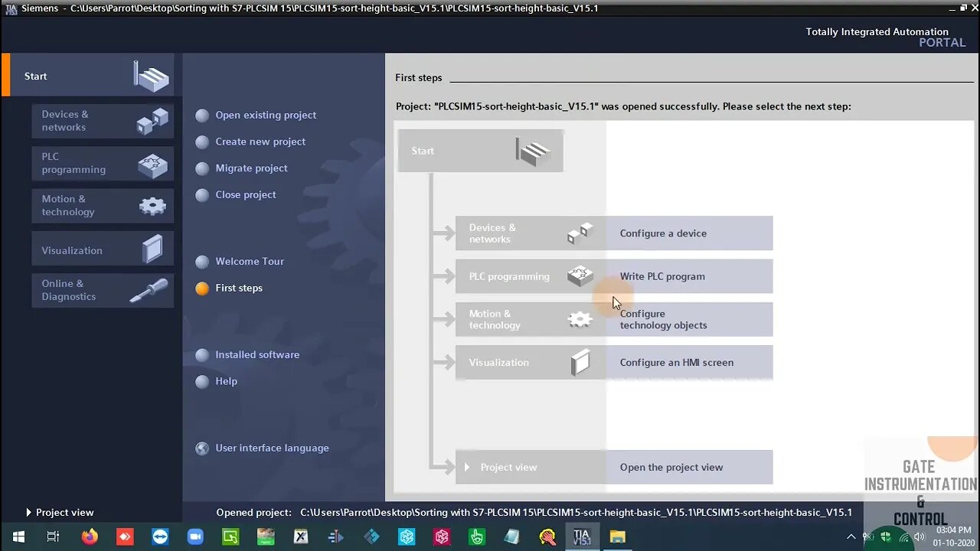Click the Start box in First steps diagram
980x551 pixels.
[480, 151]
